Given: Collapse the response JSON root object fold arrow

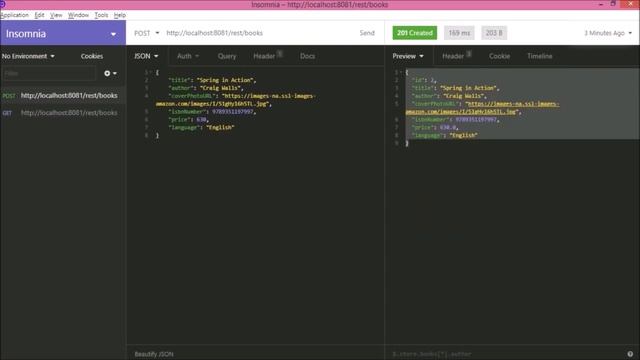Looking at the screenshot, I should tap(401, 72).
